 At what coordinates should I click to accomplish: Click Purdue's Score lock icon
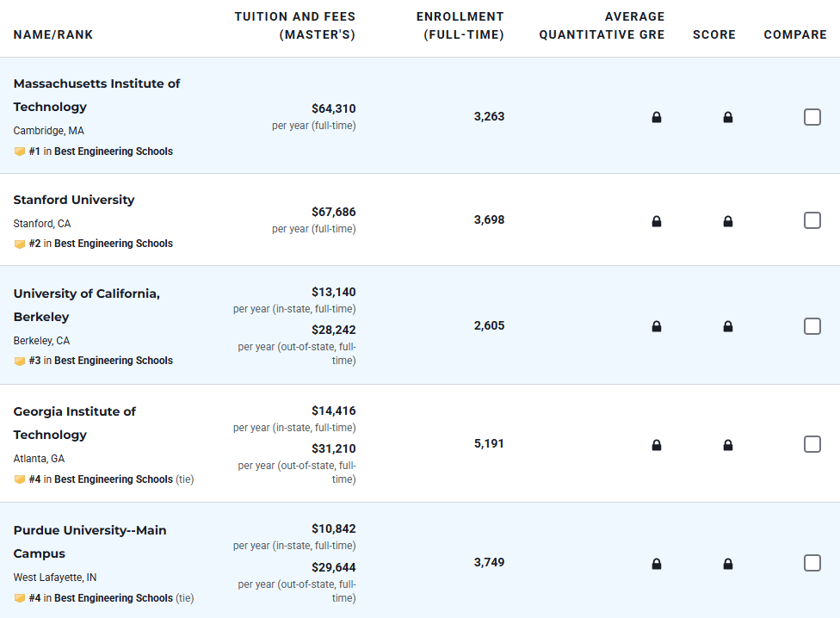[x=728, y=564]
